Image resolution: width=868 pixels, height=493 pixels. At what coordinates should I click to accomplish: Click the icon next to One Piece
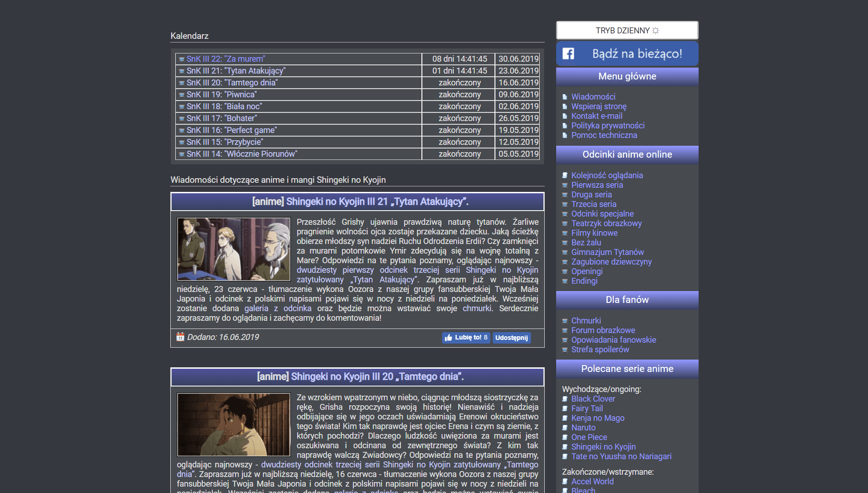point(565,437)
